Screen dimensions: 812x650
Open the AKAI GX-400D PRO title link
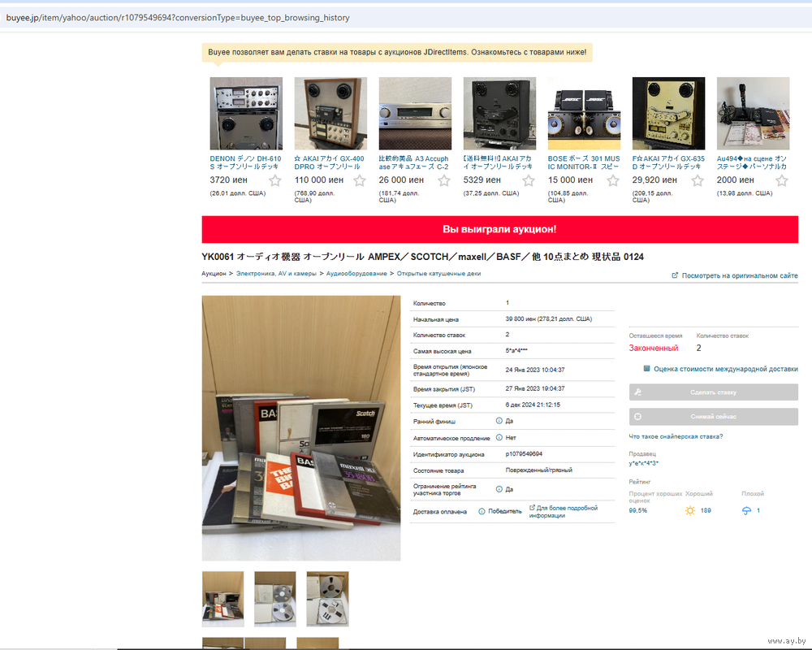pyautogui.click(x=330, y=162)
